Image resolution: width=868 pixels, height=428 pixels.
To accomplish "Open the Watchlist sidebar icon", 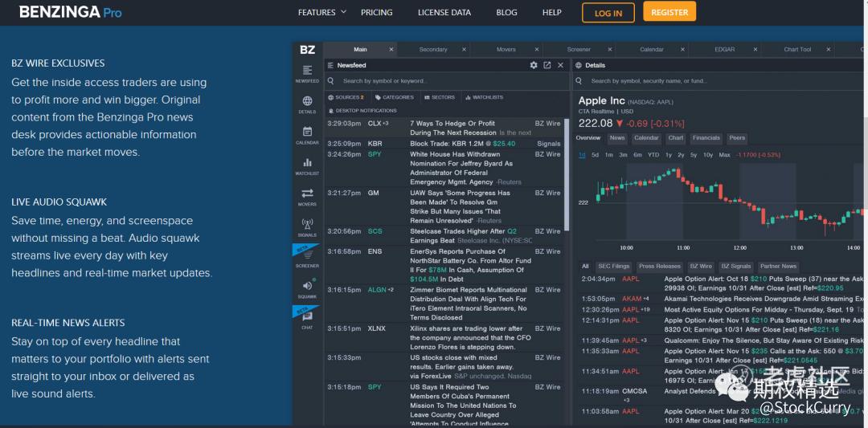I will pos(307,166).
